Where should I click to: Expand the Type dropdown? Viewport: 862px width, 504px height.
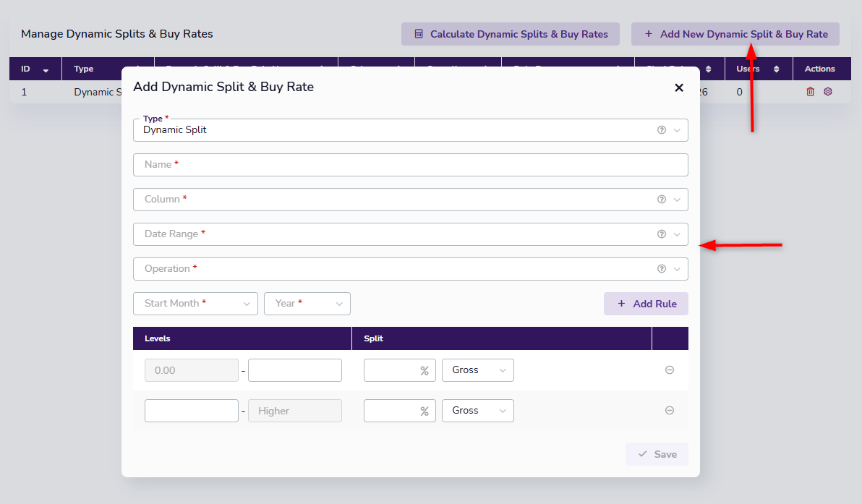click(x=677, y=130)
